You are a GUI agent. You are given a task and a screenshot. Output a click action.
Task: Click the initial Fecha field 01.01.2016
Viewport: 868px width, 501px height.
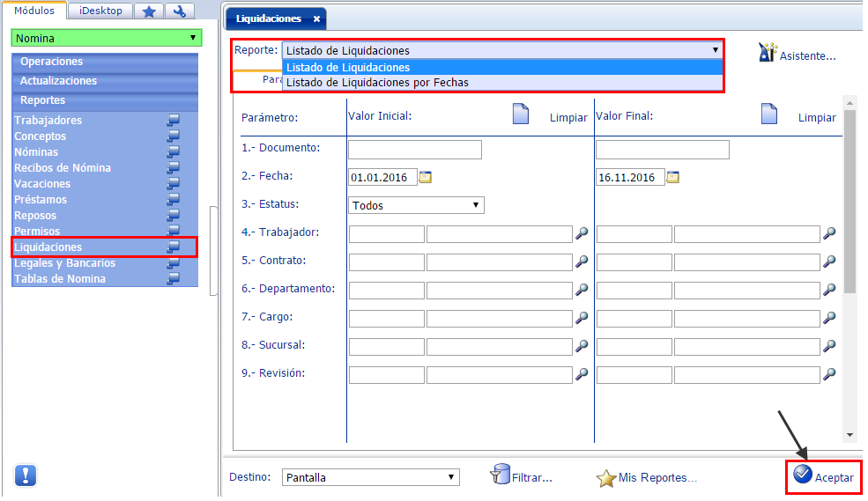pos(382,178)
